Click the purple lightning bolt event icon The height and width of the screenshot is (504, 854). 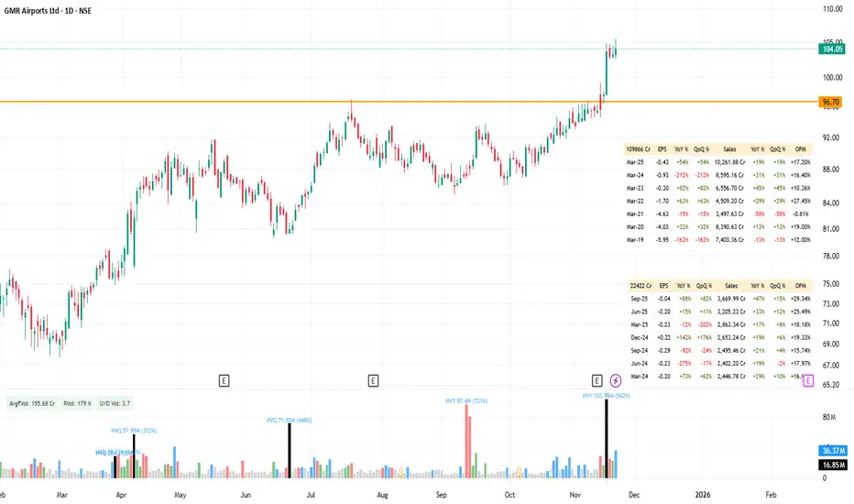pyautogui.click(x=616, y=380)
